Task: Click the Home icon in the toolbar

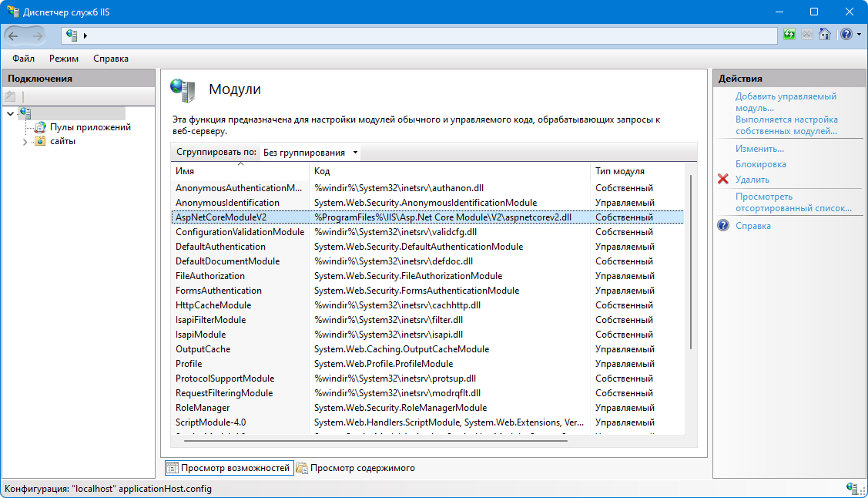Action: [825, 35]
